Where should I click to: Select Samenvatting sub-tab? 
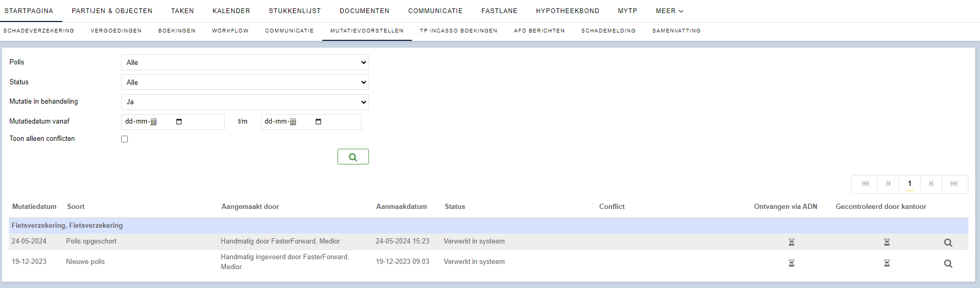pyautogui.click(x=676, y=31)
